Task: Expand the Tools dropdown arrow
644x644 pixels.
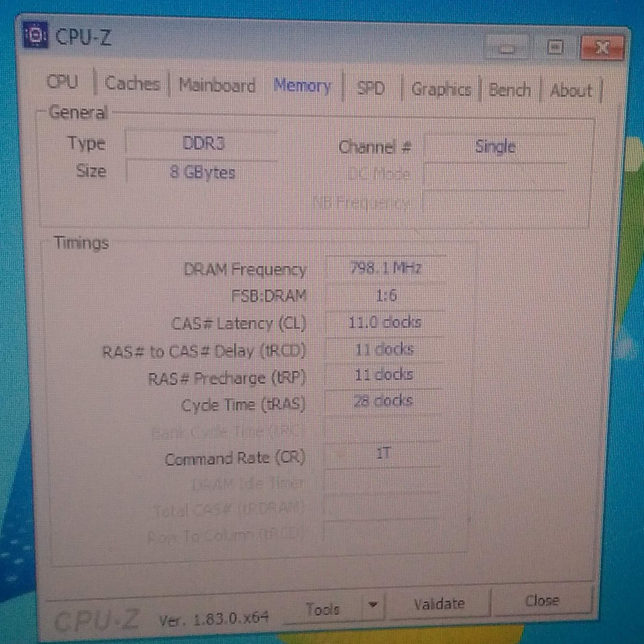Action: tap(373, 604)
